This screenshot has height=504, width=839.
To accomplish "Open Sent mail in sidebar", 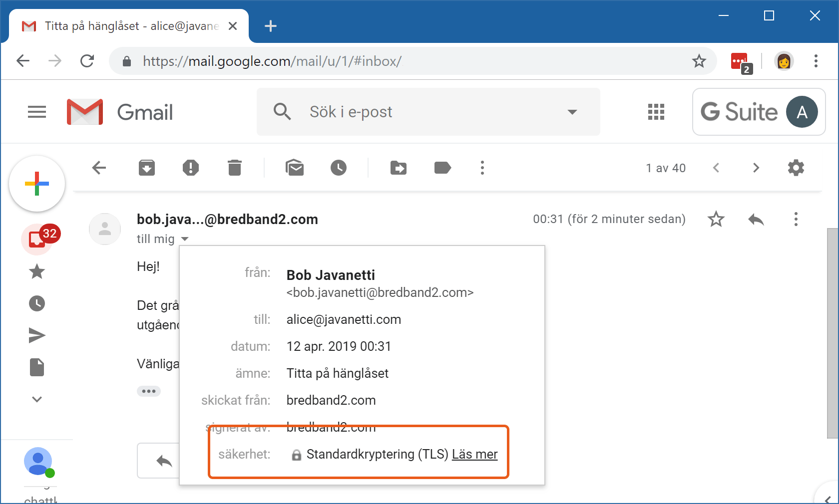I will click(37, 335).
